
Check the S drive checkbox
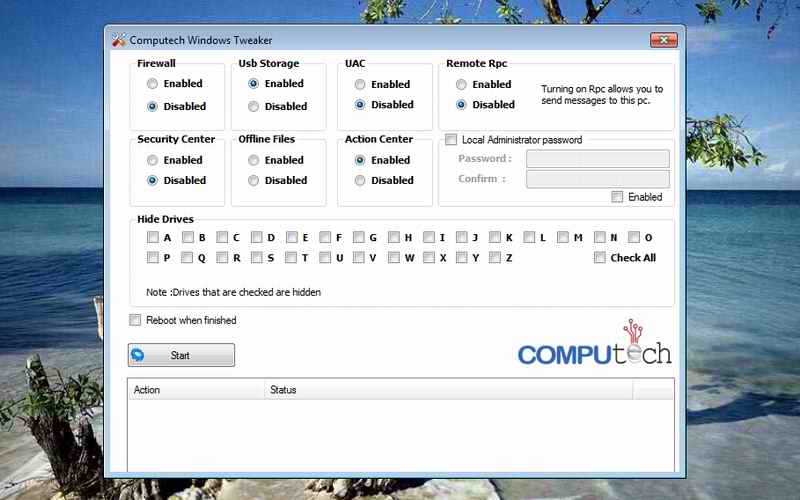point(257,258)
